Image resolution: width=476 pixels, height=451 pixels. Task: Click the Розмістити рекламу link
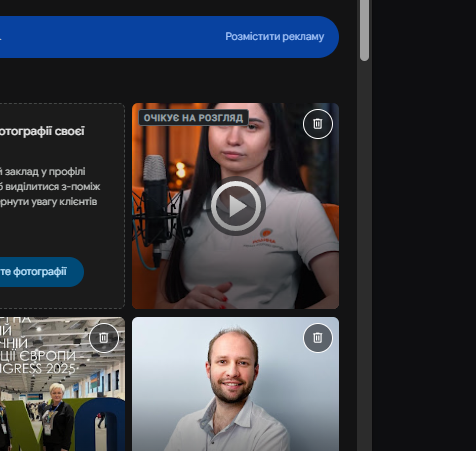pyautogui.click(x=275, y=36)
